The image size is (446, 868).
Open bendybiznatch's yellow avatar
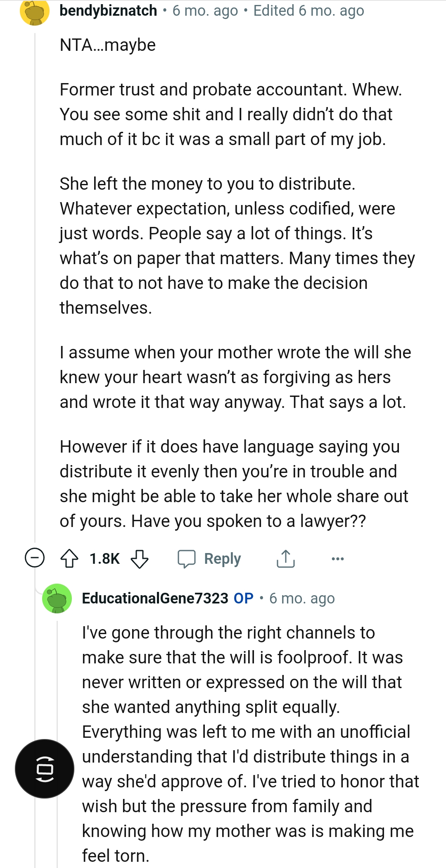click(35, 12)
